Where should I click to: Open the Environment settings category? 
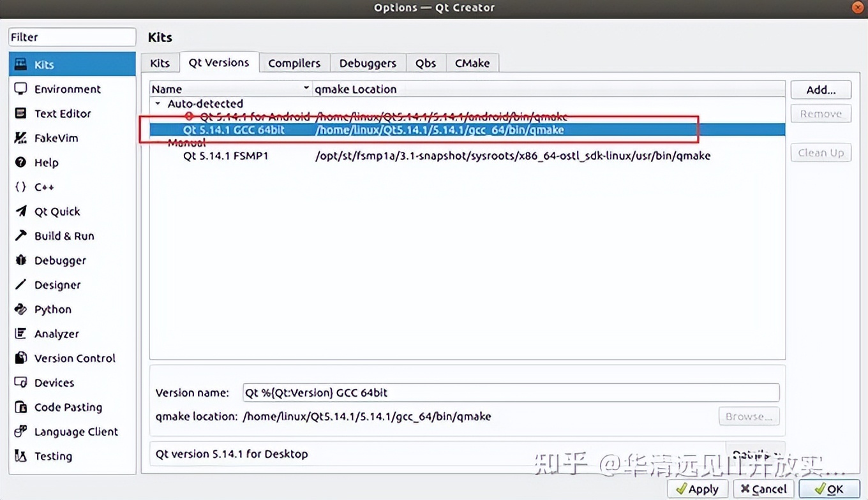67,89
